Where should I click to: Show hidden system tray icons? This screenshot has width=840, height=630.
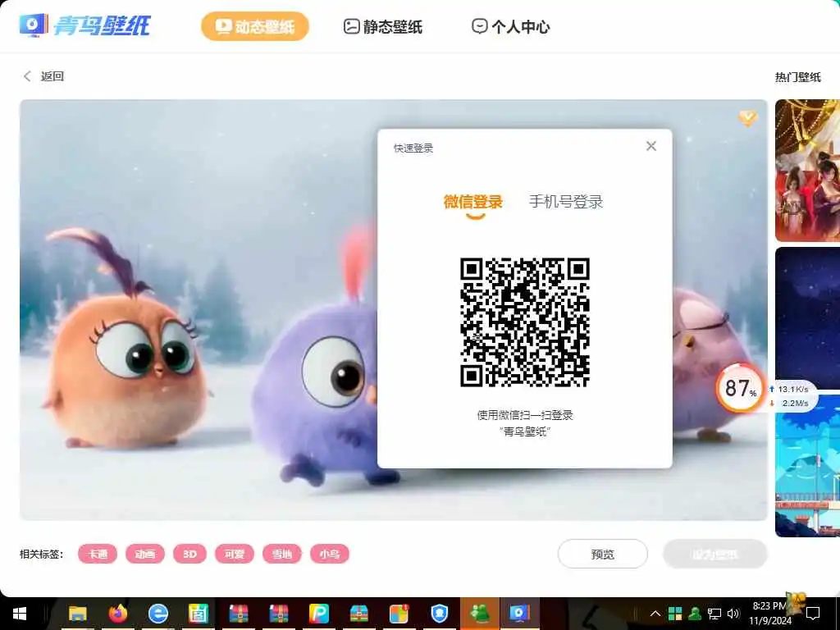point(655,614)
